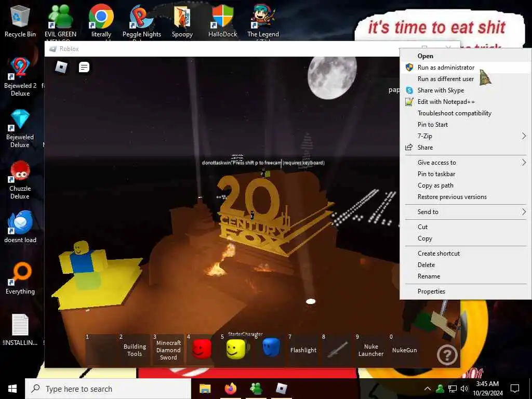The image size is (532, 399).
Task: Click the help question mark button
Action: point(447,355)
